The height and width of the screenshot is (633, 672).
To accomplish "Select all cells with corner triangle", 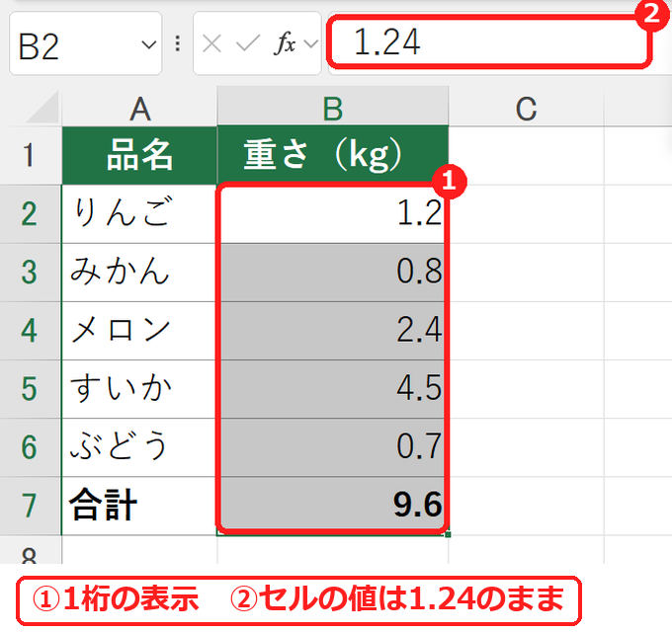I will tap(42, 108).
